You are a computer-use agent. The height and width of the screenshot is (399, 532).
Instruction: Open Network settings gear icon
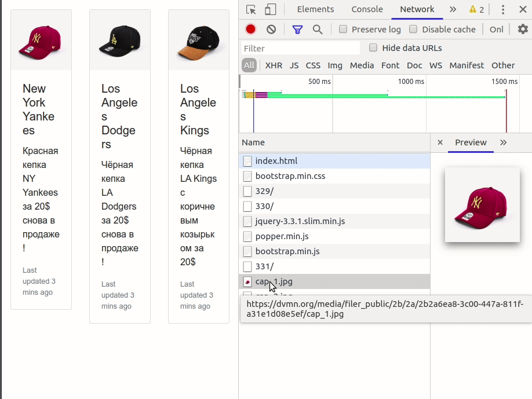(523, 29)
